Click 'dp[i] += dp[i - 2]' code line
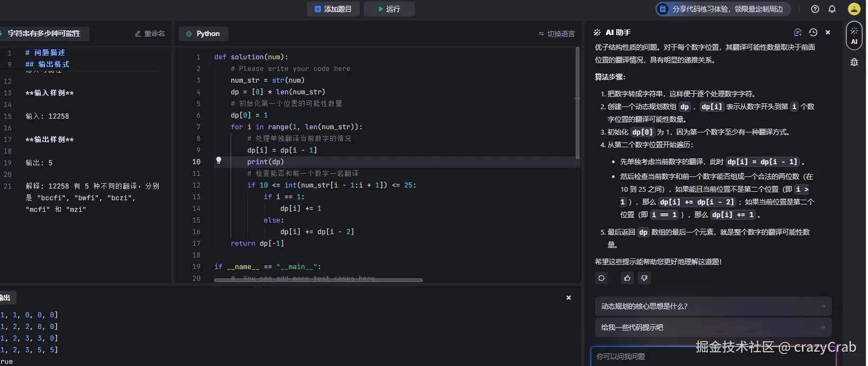Viewport: 868px width, 366px height. point(317,231)
